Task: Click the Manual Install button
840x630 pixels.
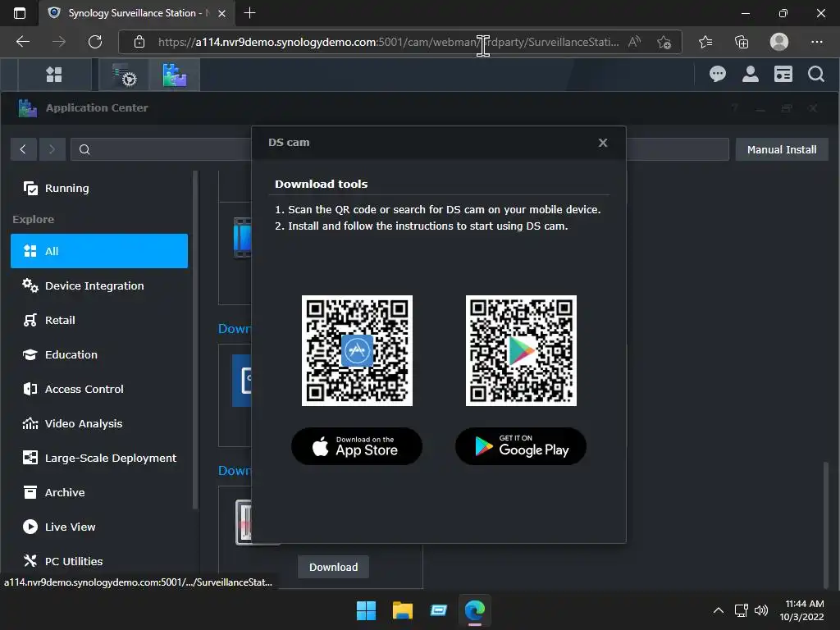Action: click(x=782, y=149)
